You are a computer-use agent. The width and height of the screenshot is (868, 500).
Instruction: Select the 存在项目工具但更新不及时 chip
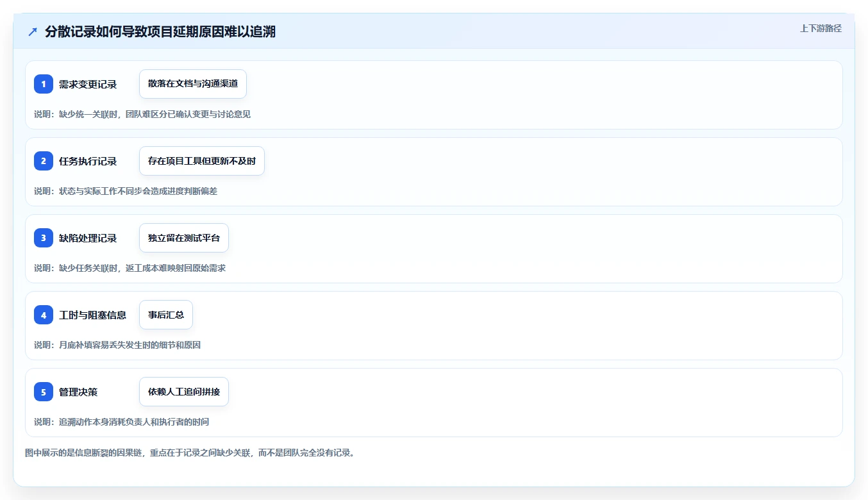[x=202, y=161]
